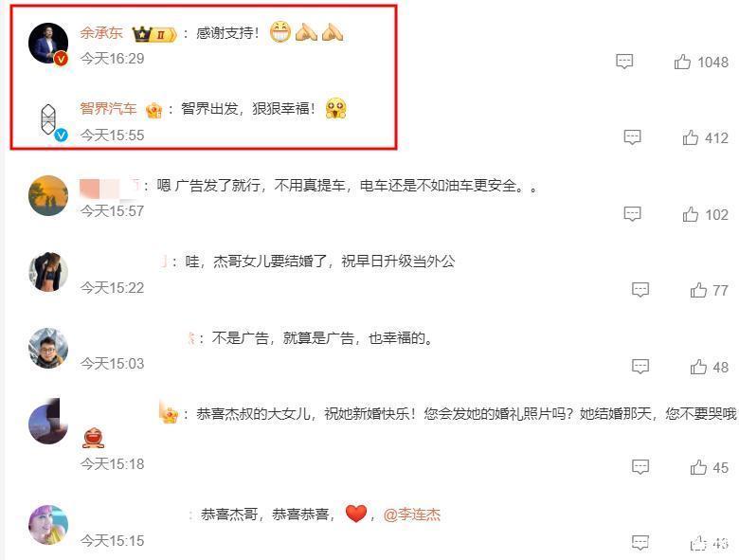
Task: Follow the @李连杰 mention link
Action: point(412,515)
